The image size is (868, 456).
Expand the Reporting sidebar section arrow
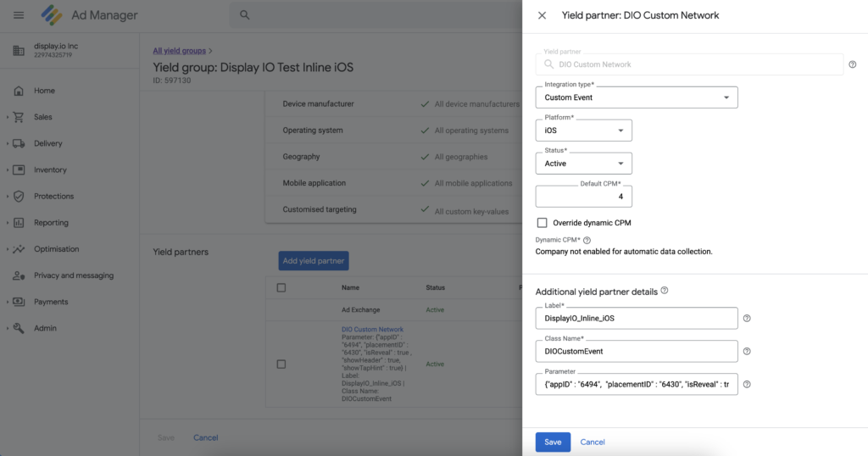tap(7, 222)
